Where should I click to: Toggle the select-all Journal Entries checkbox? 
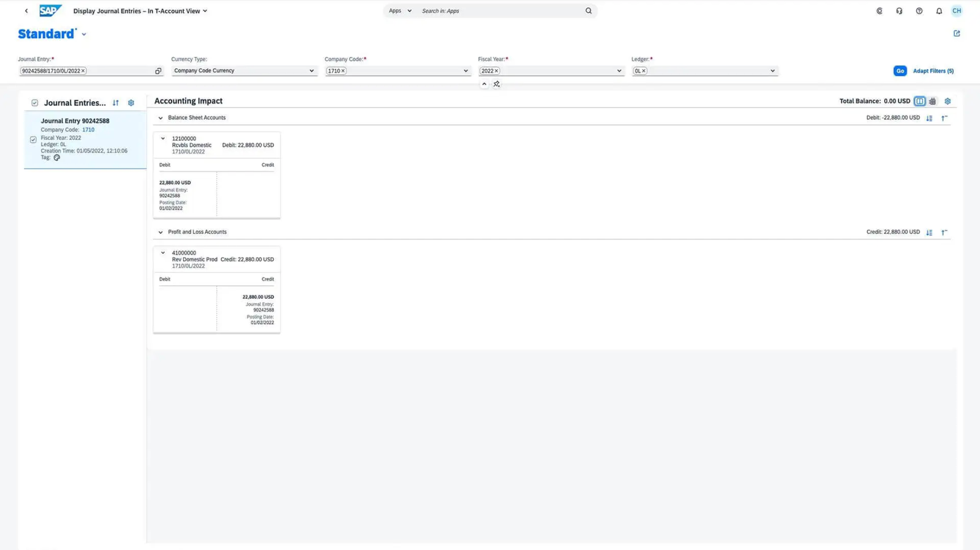[35, 103]
